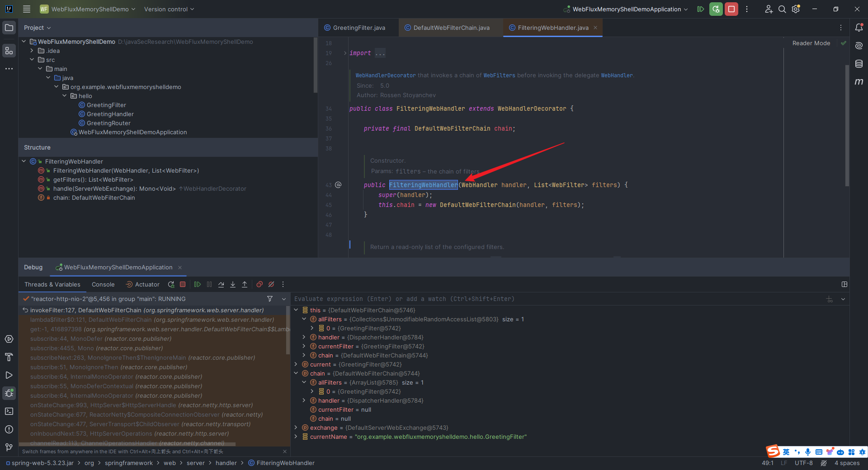The image size is (868, 470).
Task: Open the Terminal tool window
Action: coord(9,411)
